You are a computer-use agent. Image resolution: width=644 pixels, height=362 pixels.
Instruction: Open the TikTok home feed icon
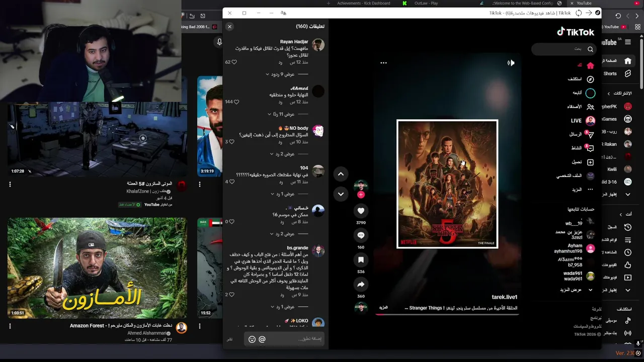point(590,65)
